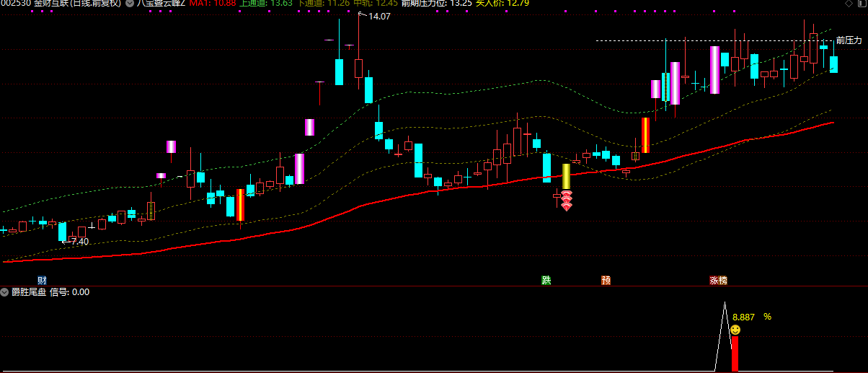The width and height of the screenshot is (868, 373).
Task: Click the square icon in top-right corner
Action: (860, 3)
